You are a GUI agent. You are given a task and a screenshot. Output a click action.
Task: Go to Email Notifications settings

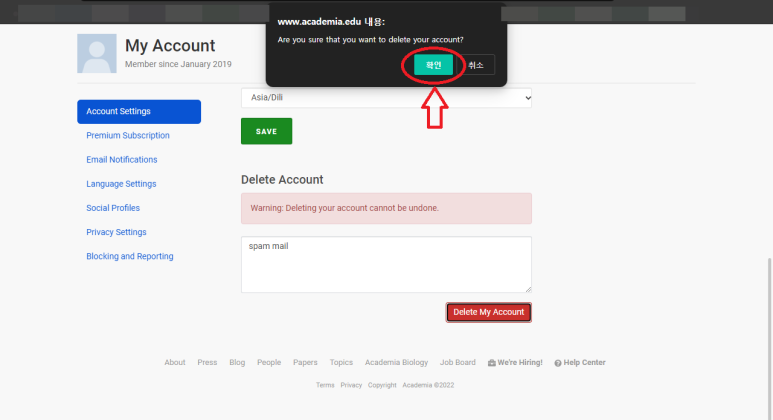(x=122, y=160)
